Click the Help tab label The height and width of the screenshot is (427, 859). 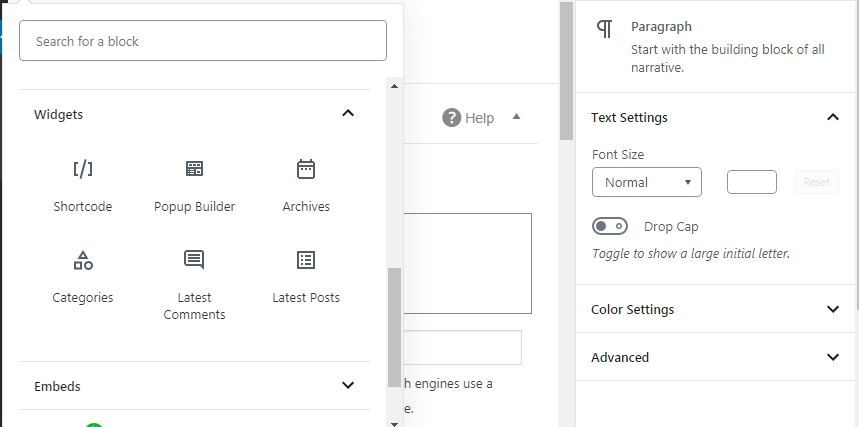(x=480, y=118)
